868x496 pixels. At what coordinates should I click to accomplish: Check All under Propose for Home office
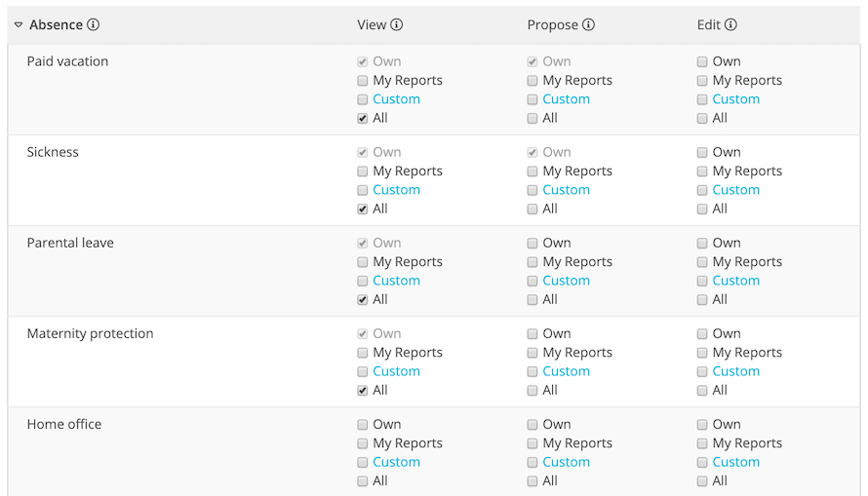533,481
